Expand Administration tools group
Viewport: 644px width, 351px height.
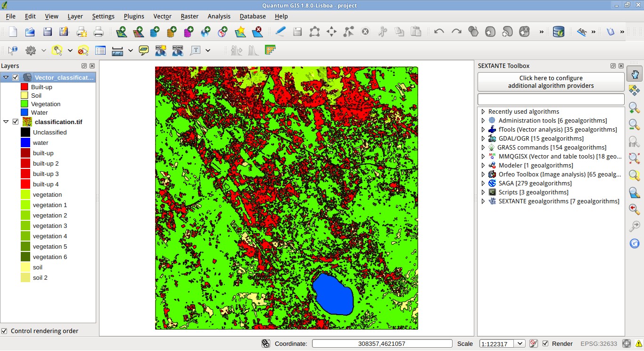point(483,121)
